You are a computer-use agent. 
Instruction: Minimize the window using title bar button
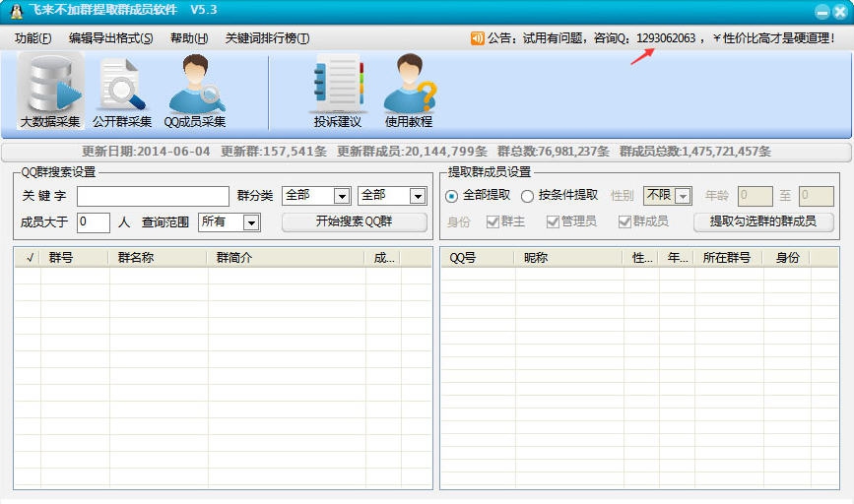click(x=822, y=11)
